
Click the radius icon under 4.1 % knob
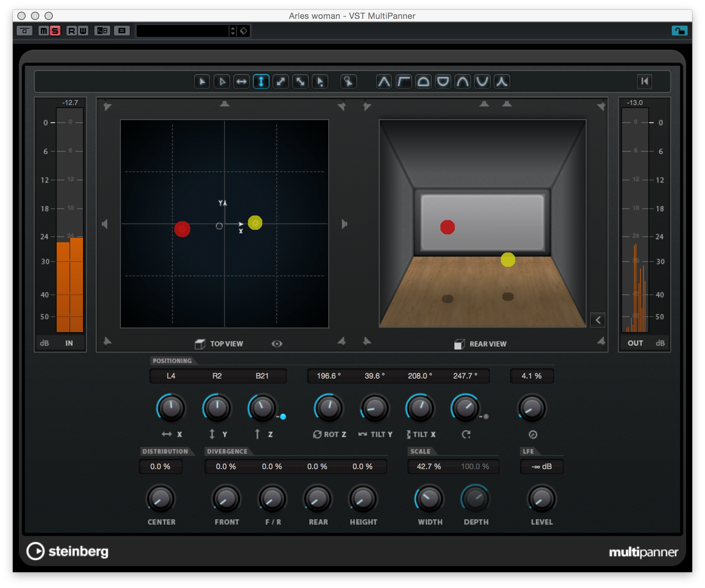533,434
